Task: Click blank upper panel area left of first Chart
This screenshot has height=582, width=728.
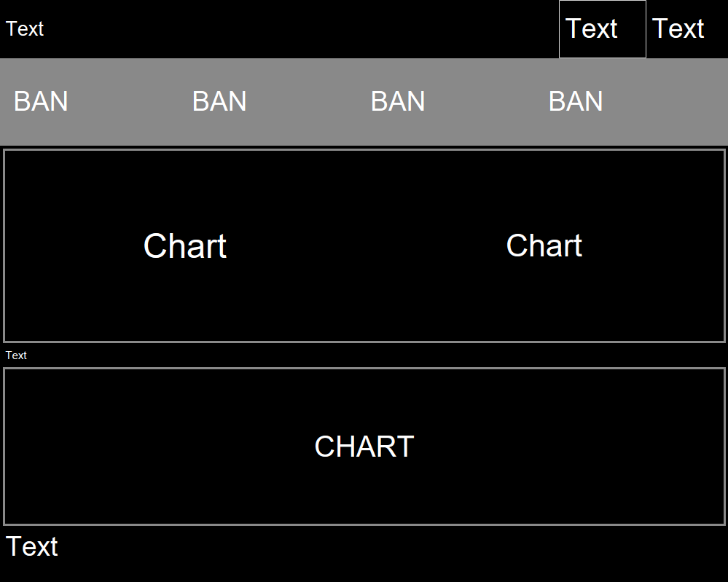Action: (66, 246)
